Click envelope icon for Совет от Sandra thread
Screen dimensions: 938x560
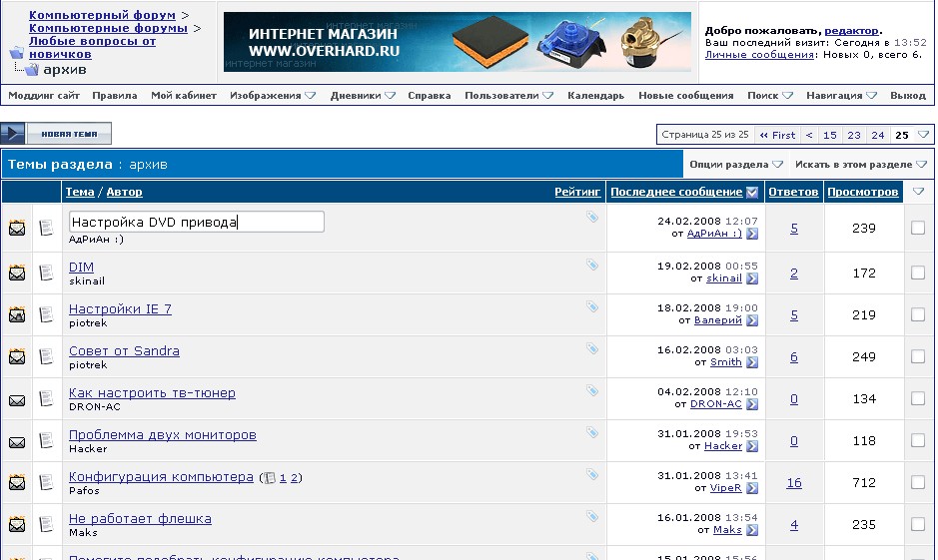[17, 356]
